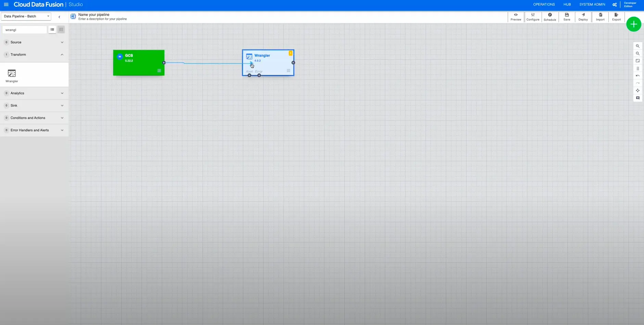This screenshot has height=325, width=644.
Task: Click the pipeline metadata icon beside name
Action: (73, 16)
